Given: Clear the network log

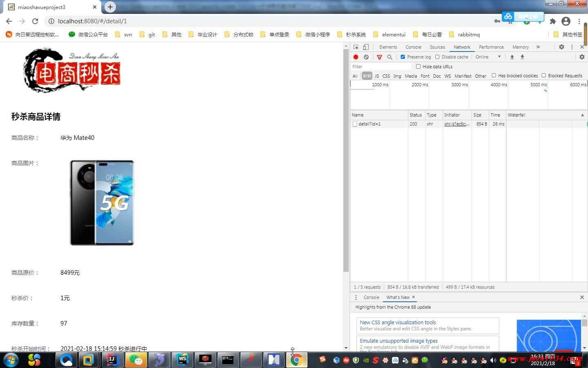Looking at the screenshot, I should point(366,57).
